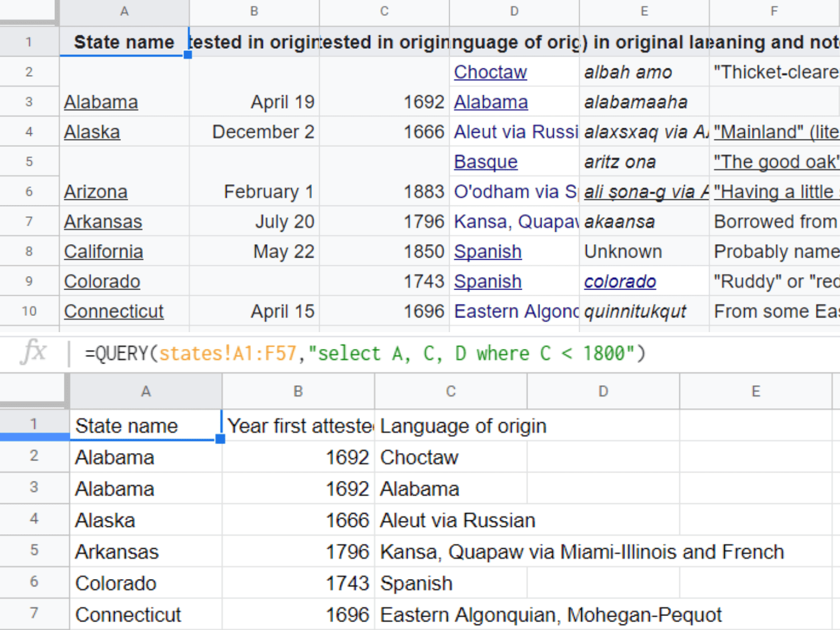Open the Connecticut state link

(114, 311)
